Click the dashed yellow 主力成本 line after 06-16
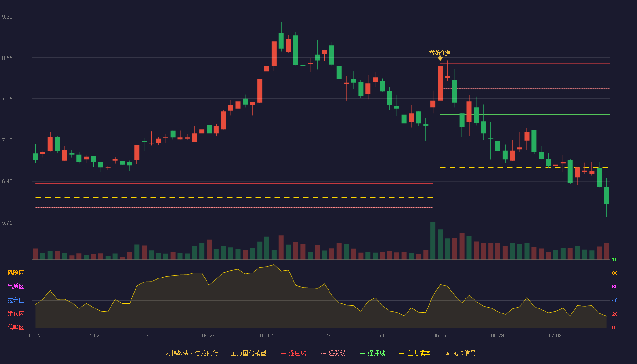637x364 pixels. (525, 168)
